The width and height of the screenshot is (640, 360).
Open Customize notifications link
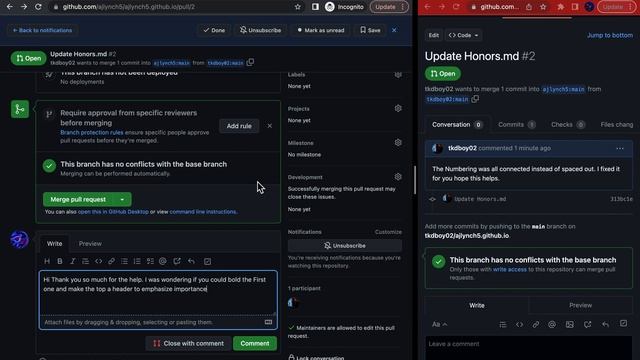click(x=388, y=232)
